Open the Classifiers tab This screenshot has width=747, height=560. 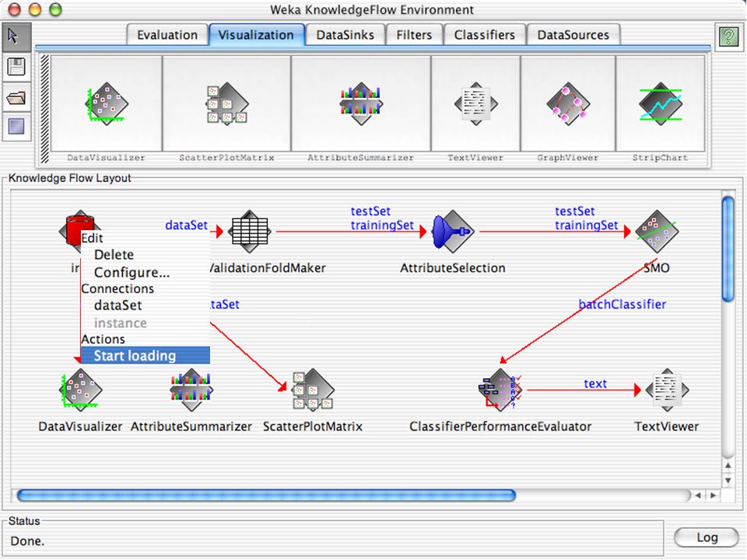[485, 35]
